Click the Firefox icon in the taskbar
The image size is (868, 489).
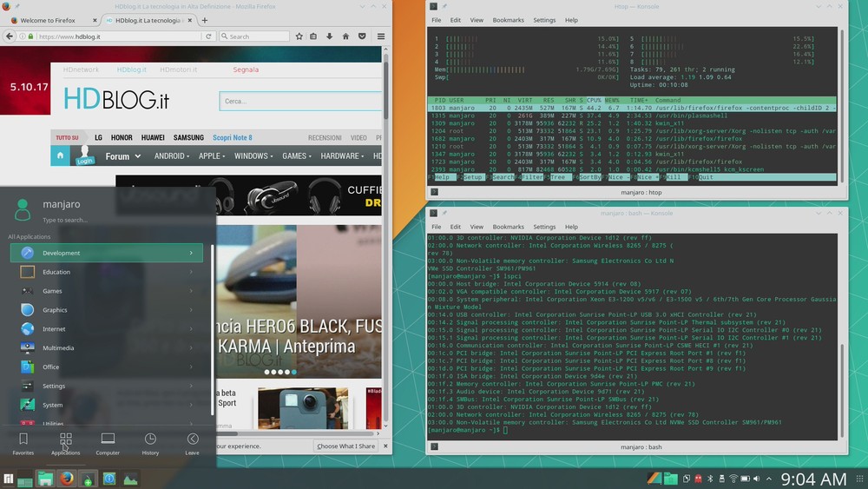[67, 479]
